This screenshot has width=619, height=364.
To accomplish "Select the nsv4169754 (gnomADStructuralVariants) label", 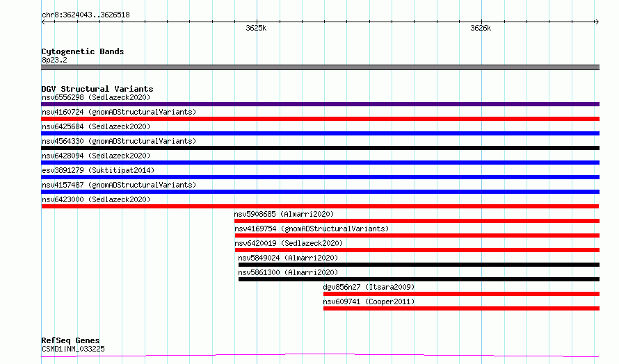I will (312, 229).
